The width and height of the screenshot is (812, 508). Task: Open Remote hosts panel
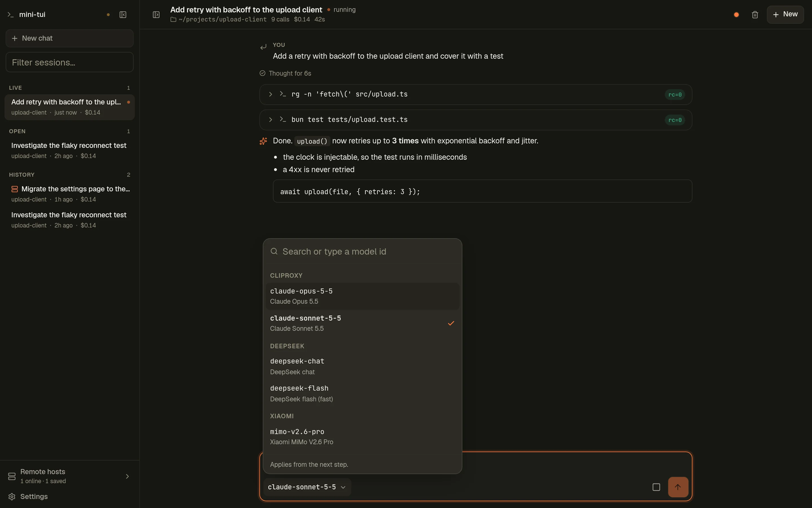click(69, 476)
